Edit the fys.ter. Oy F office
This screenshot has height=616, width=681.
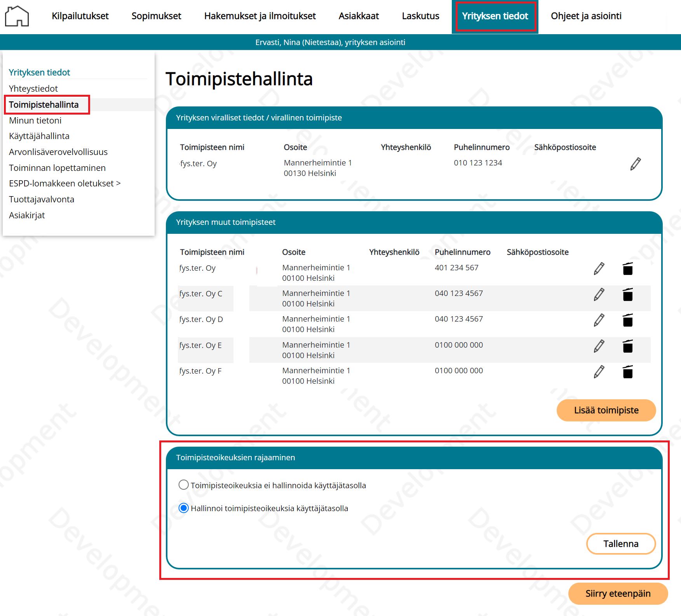599,372
